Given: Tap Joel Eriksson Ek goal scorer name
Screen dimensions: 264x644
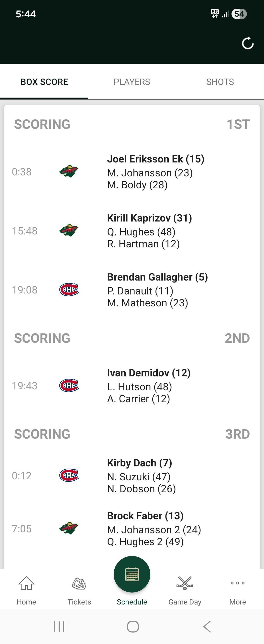Looking at the screenshot, I should coord(155,159).
